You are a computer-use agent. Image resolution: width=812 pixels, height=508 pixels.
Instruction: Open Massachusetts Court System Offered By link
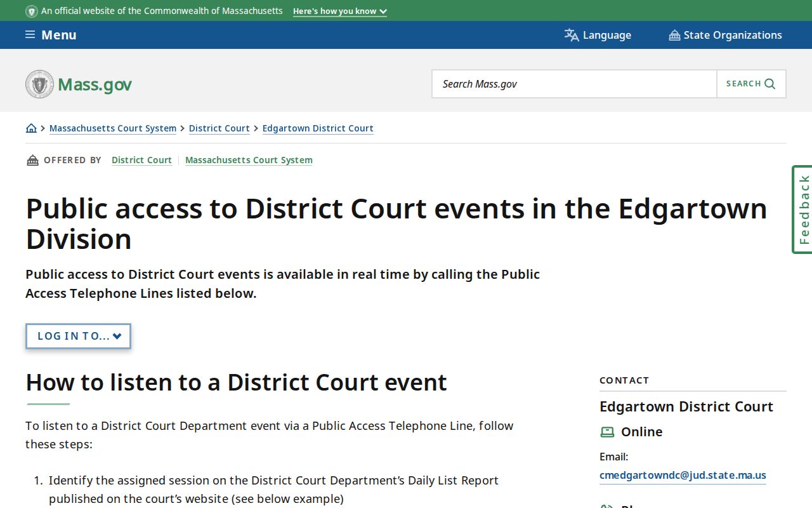249,160
